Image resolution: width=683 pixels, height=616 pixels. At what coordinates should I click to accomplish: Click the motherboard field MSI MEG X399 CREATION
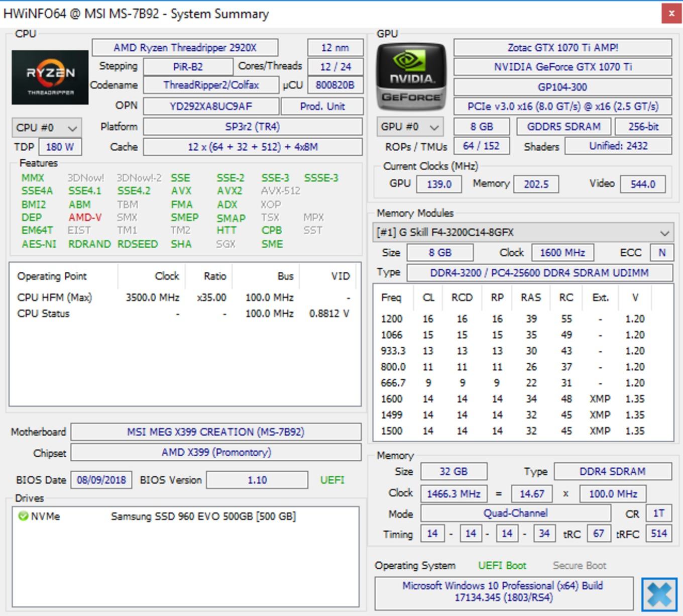pyautogui.click(x=215, y=432)
